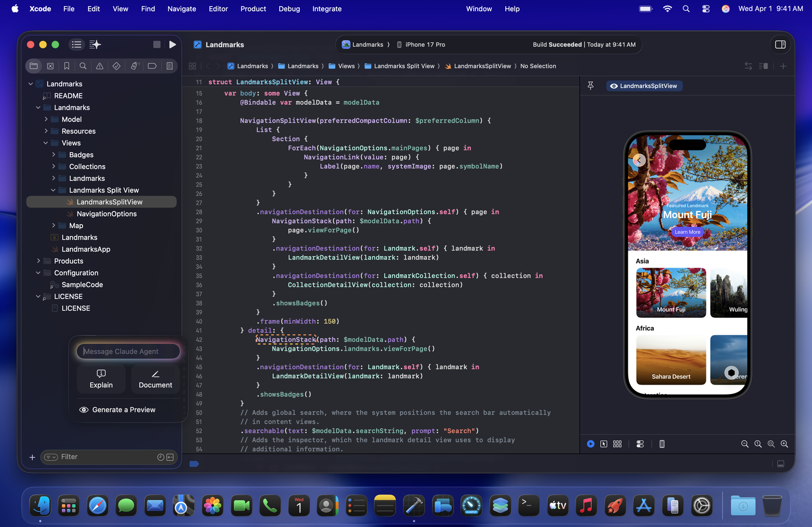Screen dimensions: 812x527
Task: Zoom in on the canvas preview
Action: point(785,444)
